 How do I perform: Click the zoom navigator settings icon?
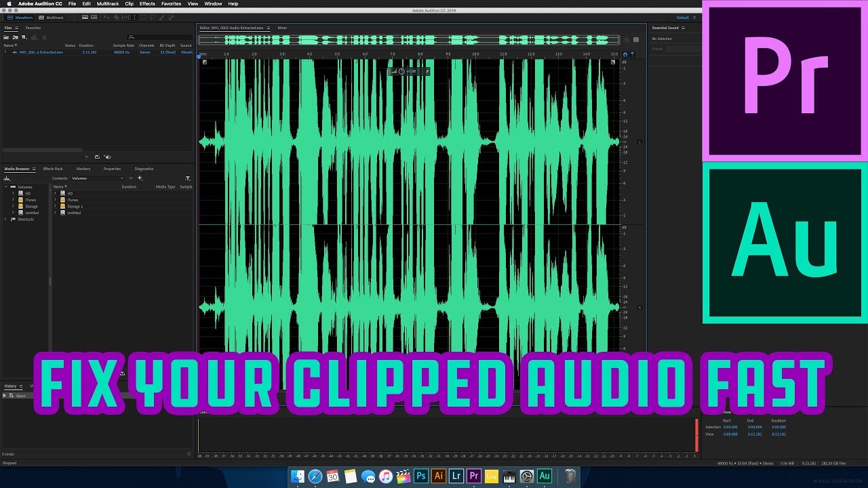627,40
